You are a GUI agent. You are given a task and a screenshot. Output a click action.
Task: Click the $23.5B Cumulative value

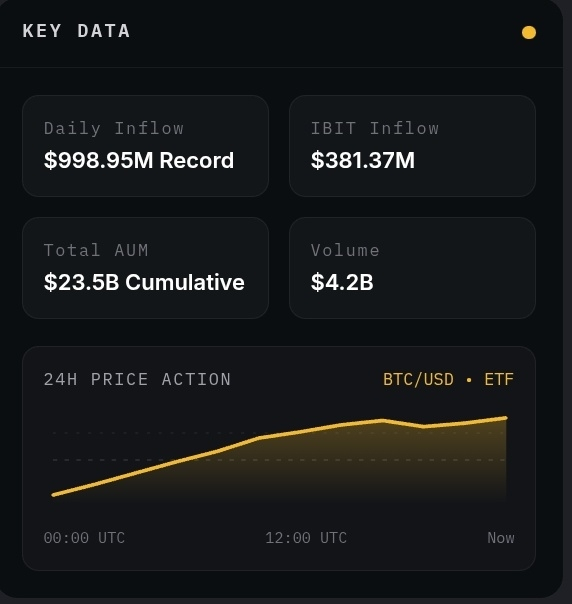(x=144, y=282)
